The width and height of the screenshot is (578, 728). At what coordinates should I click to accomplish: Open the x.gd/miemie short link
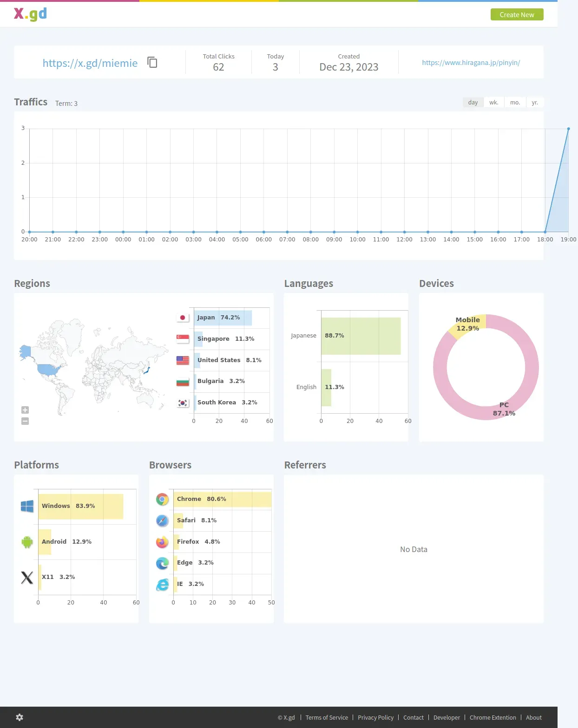click(90, 63)
